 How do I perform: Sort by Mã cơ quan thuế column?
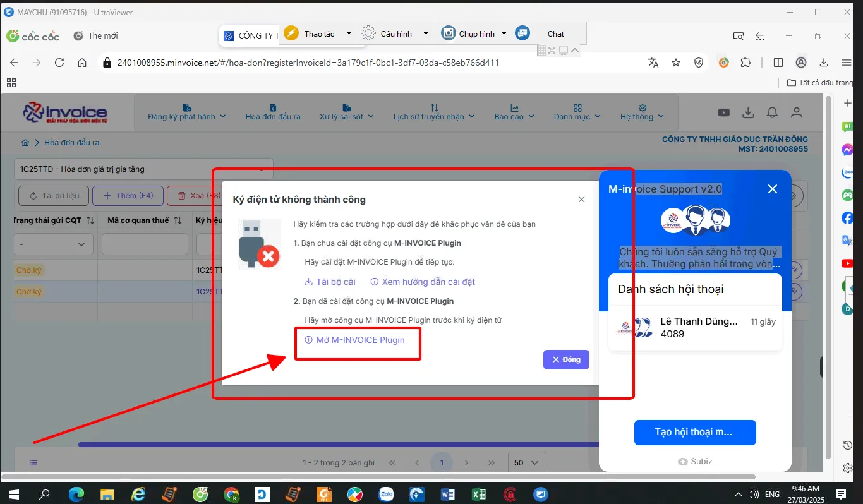178,220
